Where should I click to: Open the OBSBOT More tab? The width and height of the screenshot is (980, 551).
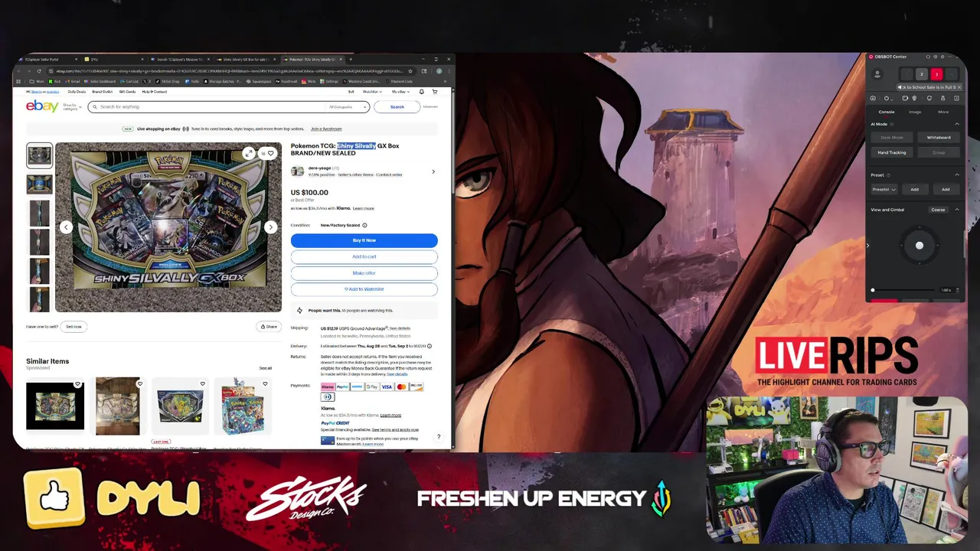(x=943, y=112)
